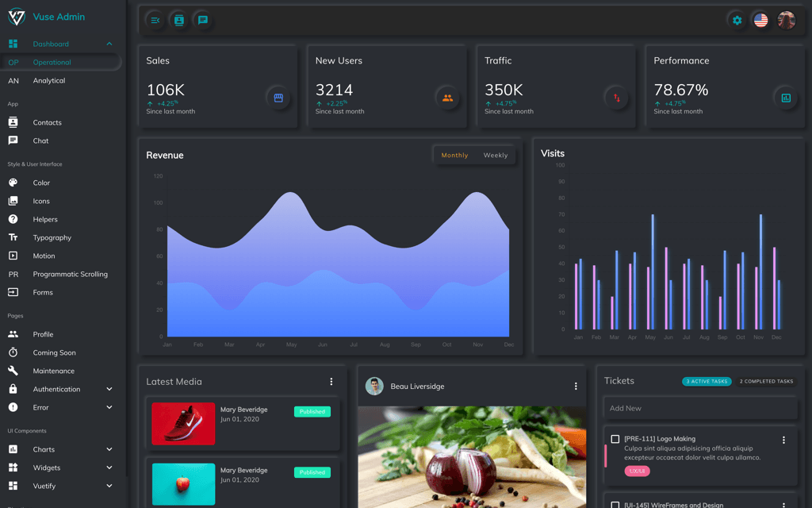Click the Color palette sidebar icon
812x508 pixels.
click(x=13, y=183)
